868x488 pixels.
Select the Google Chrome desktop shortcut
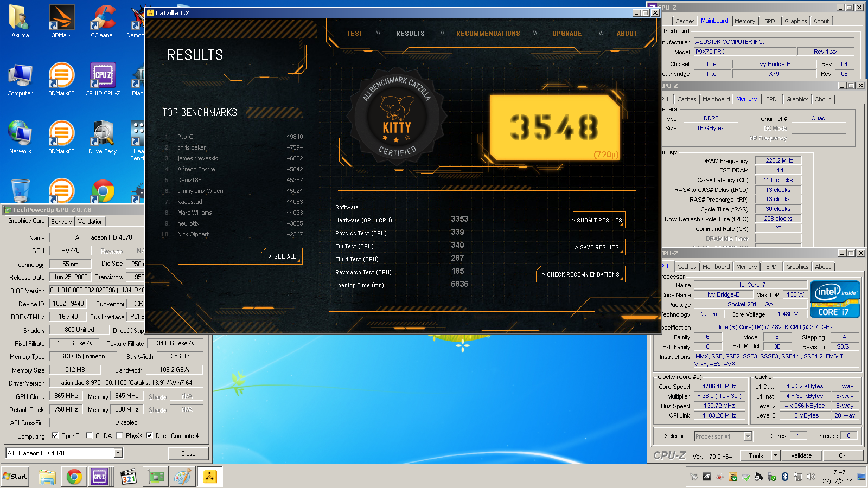(103, 190)
